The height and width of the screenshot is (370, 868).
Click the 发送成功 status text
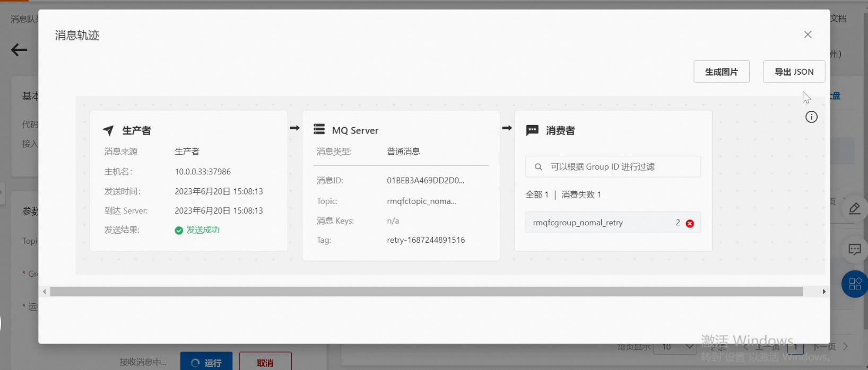[203, 230]
